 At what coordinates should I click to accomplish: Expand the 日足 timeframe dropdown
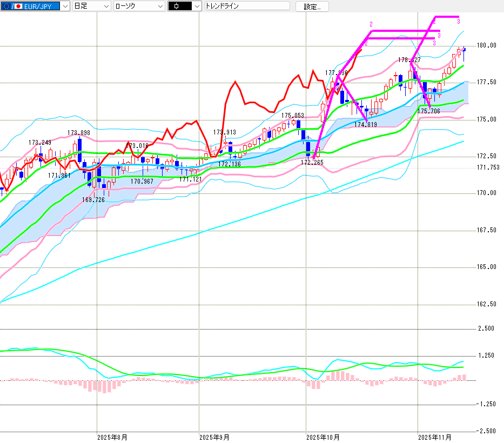tap(105, 6)
